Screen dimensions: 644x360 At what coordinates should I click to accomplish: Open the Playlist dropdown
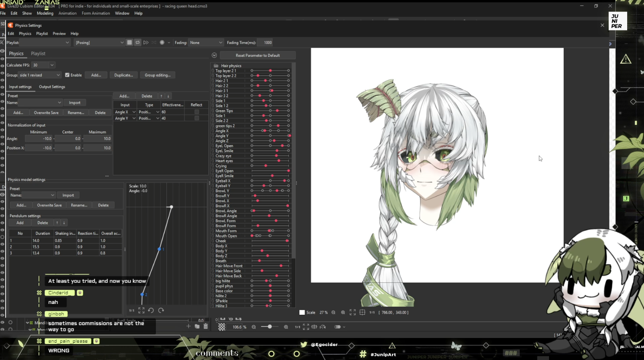45,42
